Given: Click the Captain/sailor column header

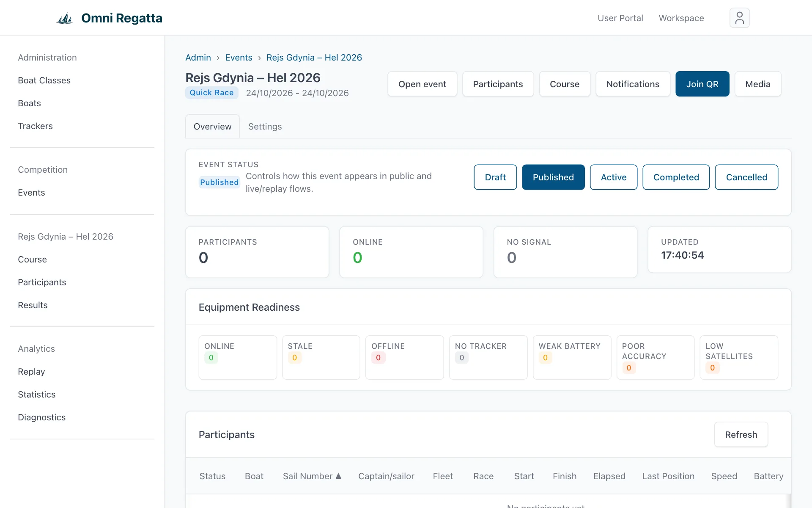Looking at the screenshot, I should tap(386, 476).
